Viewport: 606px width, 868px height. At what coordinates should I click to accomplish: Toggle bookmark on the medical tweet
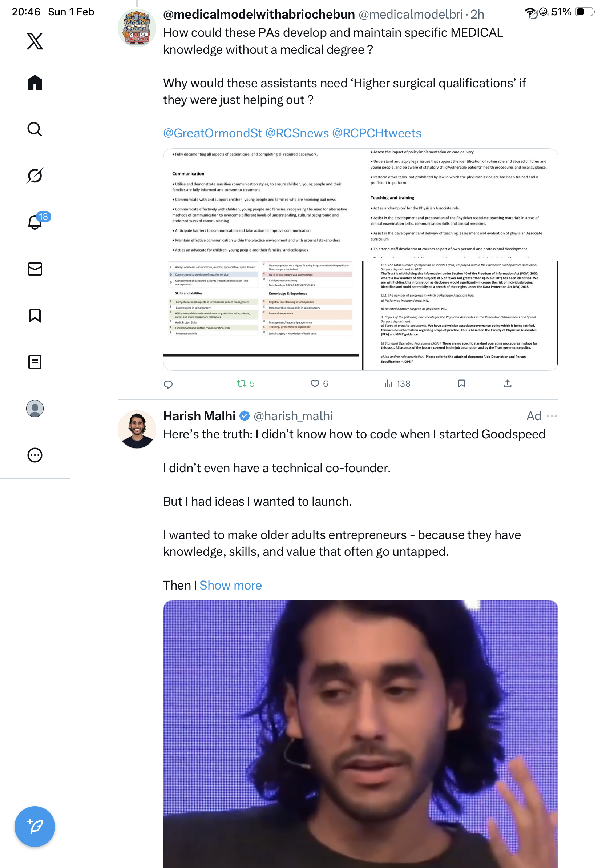click(x=462, y=384)
